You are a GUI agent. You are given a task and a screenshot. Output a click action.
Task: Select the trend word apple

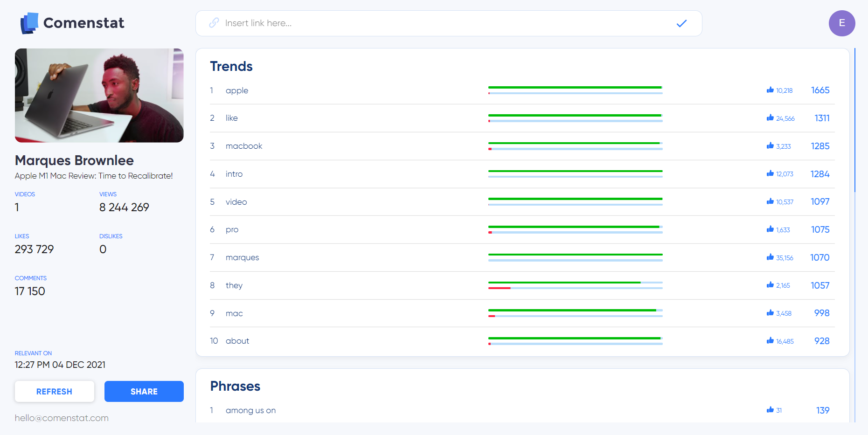click(237, 90)
